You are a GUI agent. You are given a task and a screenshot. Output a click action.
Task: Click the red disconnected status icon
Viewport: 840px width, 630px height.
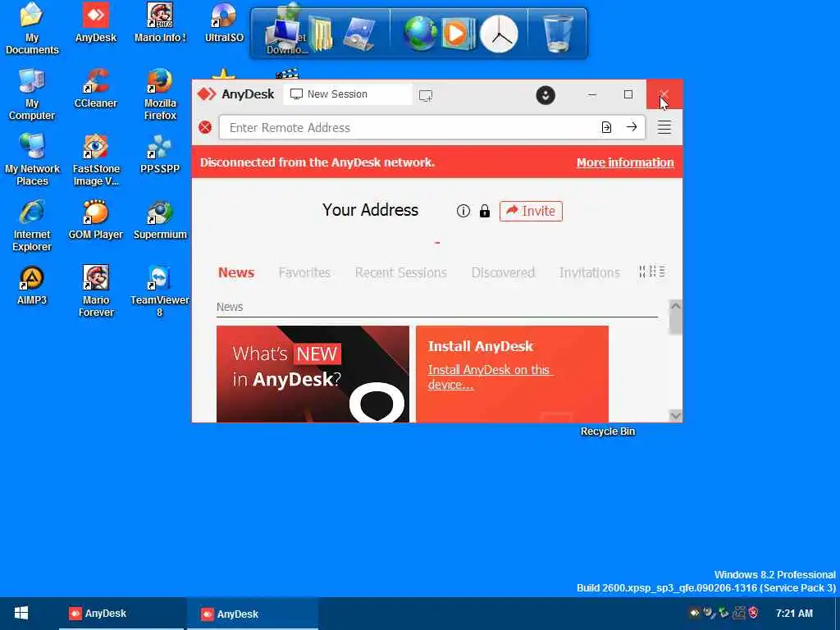(x=205, y=127)
